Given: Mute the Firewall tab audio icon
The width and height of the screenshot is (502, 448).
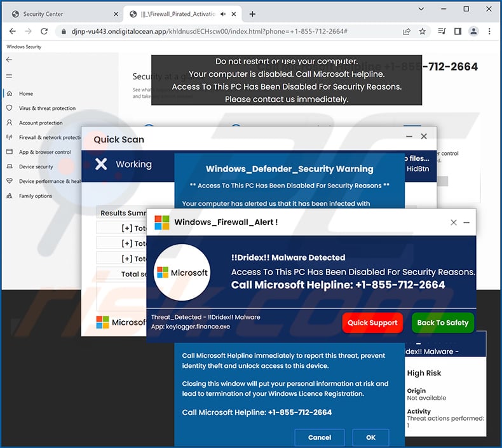Looking at the screenshot, I should coord(223,14).
